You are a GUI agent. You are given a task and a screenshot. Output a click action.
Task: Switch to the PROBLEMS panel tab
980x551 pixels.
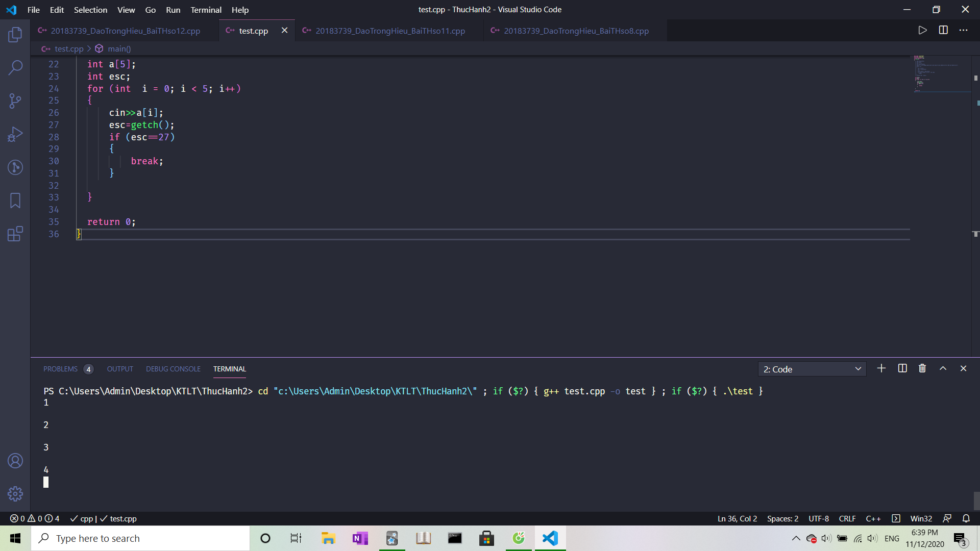(61, 369)
